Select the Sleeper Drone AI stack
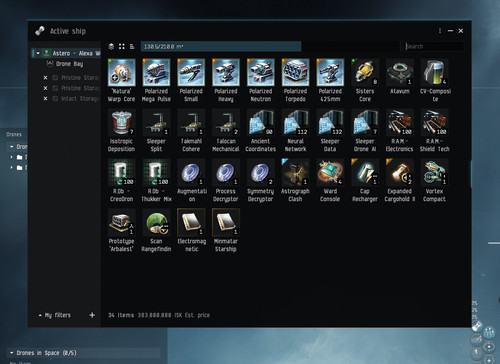The height and width of the screenshot is (364, 500). 365,130
